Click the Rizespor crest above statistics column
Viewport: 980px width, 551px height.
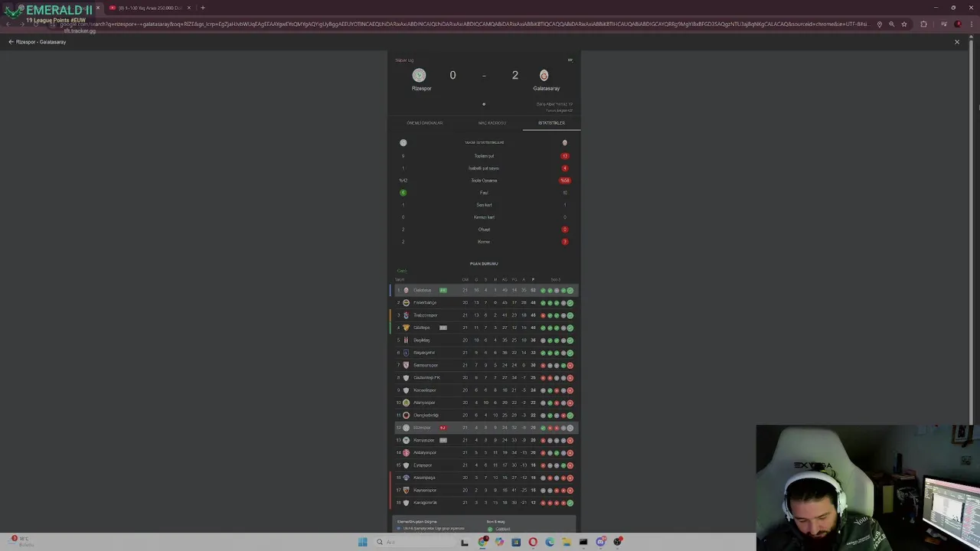click(x=403, y=142)
